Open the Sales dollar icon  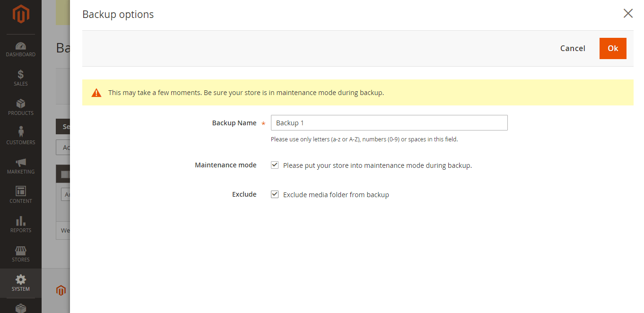(21, 75)
